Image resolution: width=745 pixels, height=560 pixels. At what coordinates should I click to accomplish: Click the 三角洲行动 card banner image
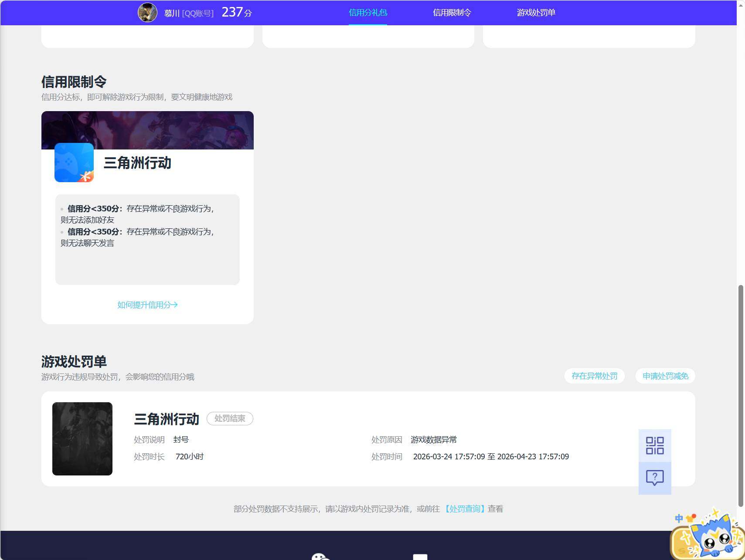coord(147,130)
